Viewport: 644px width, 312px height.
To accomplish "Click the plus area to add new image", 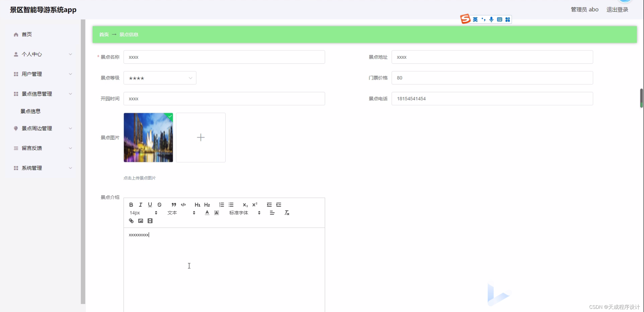I will click(200, 137).
